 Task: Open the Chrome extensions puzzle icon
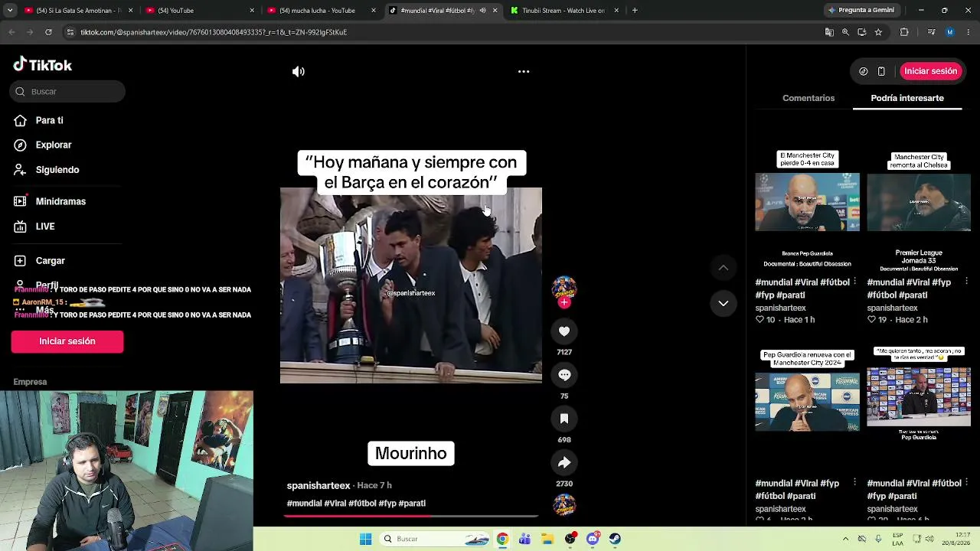(904, 32)
